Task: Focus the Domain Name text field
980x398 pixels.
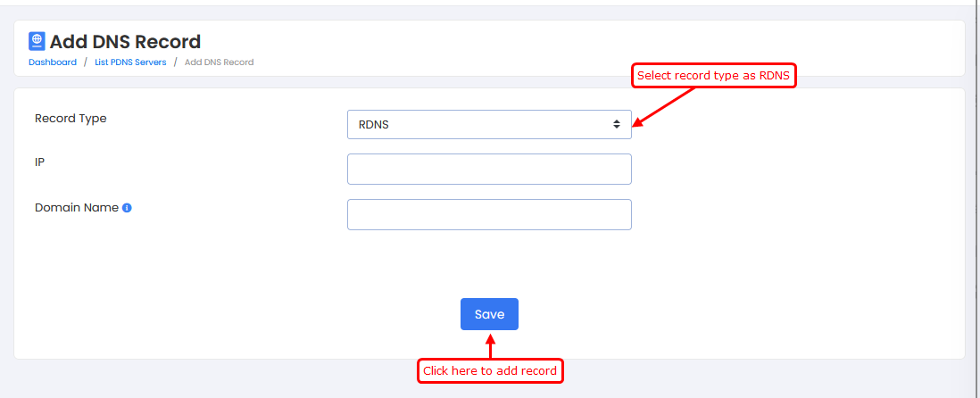Action: [489, 214]
